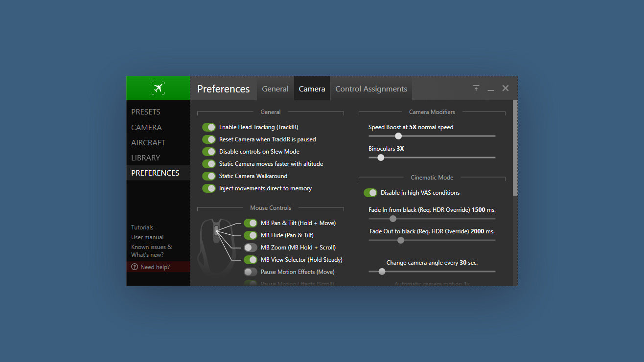644x362 pixels.
Task: Go to the AIRCRAFT section
Action: (148, 143)
